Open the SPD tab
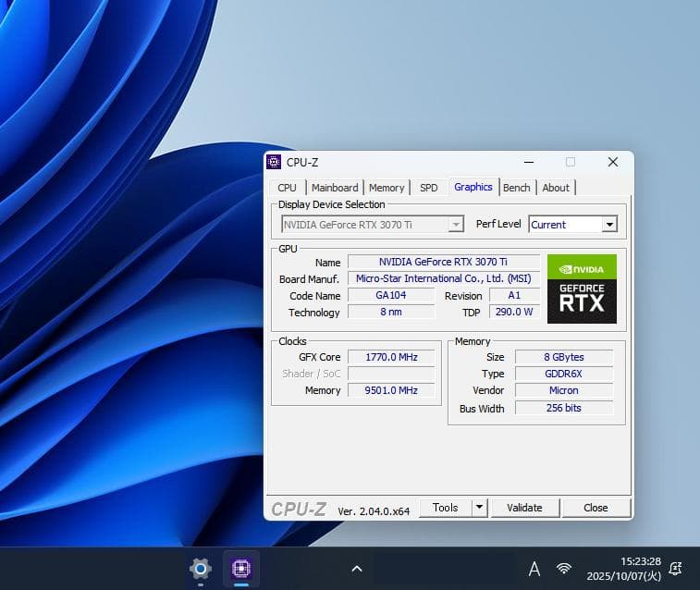 pyautogui.click(x=428, y=188)
